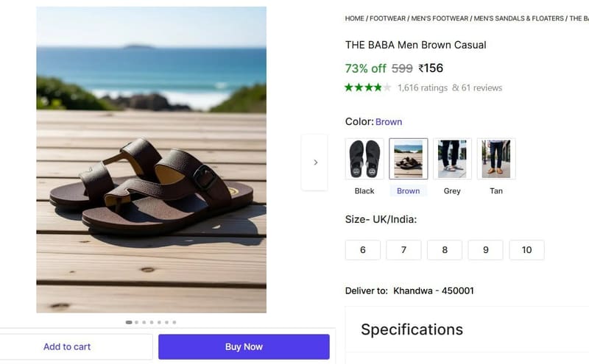The image size is (589, 364).
Task: Open the HOME breadcrumb link
Action: coord(355,18)
